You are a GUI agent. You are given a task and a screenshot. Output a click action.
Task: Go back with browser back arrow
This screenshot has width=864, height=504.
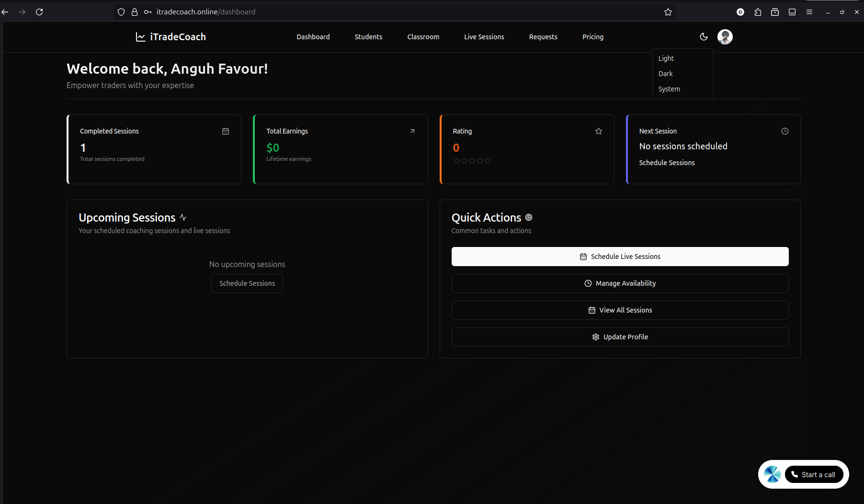(5, 12)
